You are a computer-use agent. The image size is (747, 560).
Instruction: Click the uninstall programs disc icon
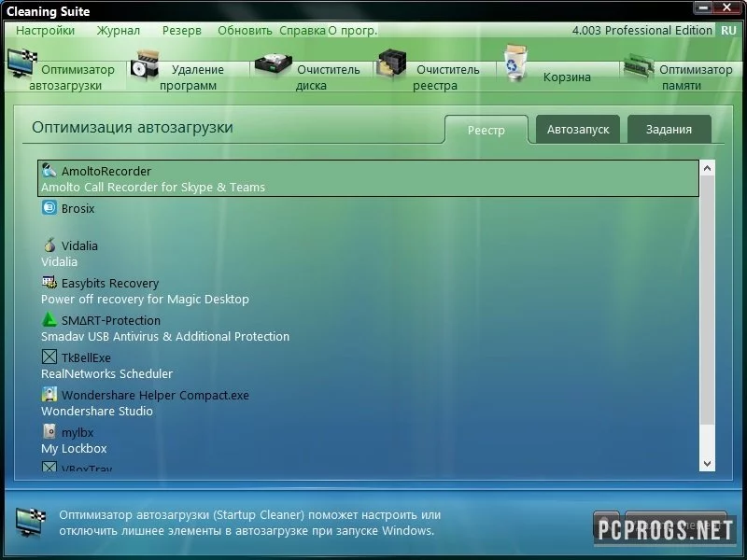coord(145,65)
